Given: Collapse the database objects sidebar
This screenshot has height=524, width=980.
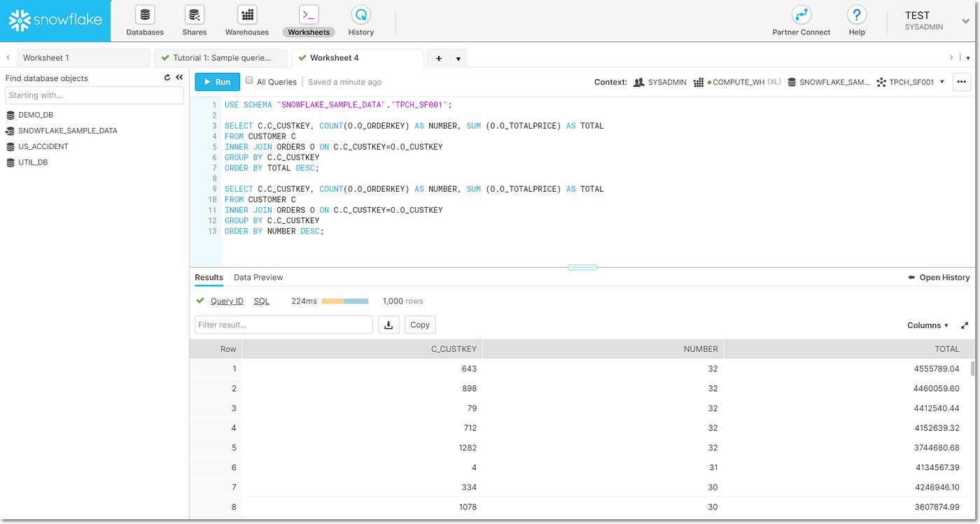Looking at the screenshot, I should [x=179, y=78].
